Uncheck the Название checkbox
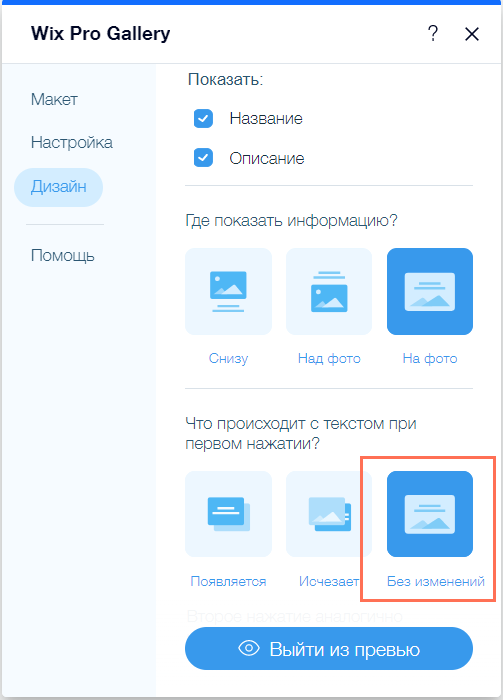The width and height of the screenshot is (503, 700). click(x=203, y=119)
